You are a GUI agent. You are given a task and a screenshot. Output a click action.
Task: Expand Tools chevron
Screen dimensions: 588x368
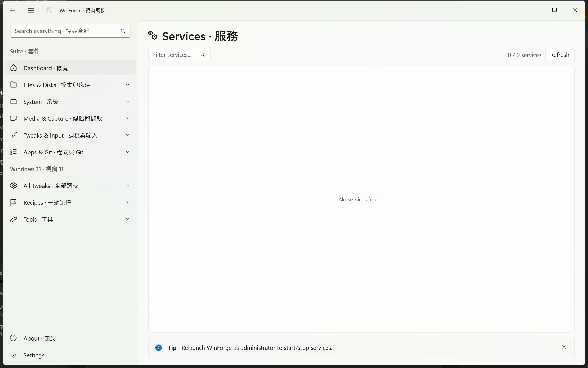tap(127, 219)
